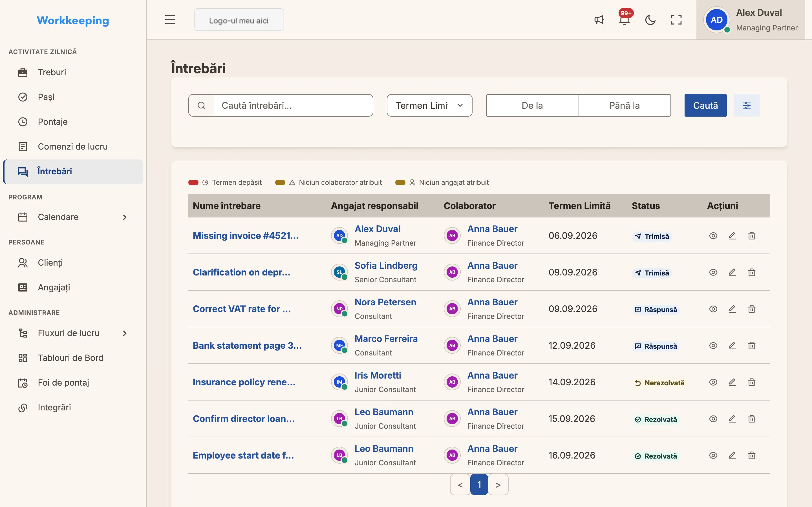Edit the Insurance policy rene... question

732,382
